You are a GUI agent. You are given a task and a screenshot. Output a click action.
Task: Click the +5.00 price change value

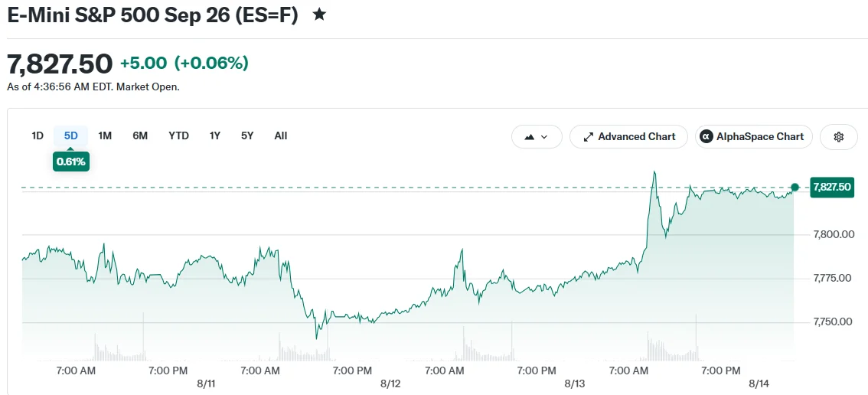(x=143, y=64)
